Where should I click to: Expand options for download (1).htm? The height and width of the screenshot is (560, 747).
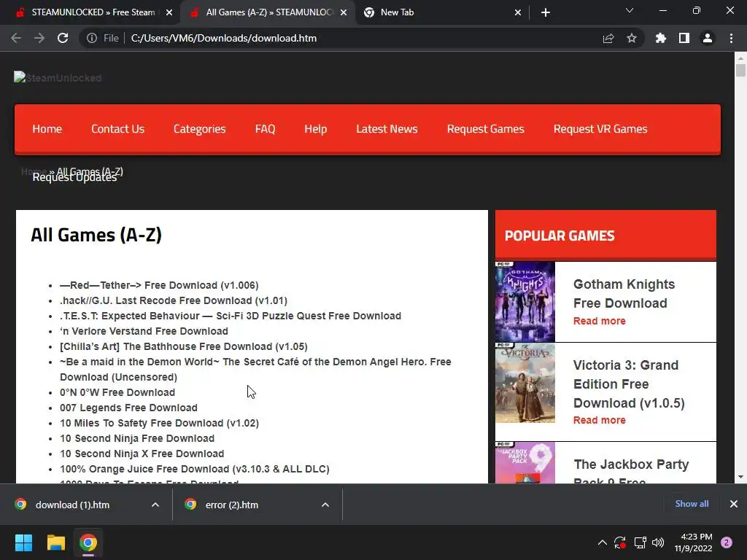pyautogui.click(x=155, y=505)
